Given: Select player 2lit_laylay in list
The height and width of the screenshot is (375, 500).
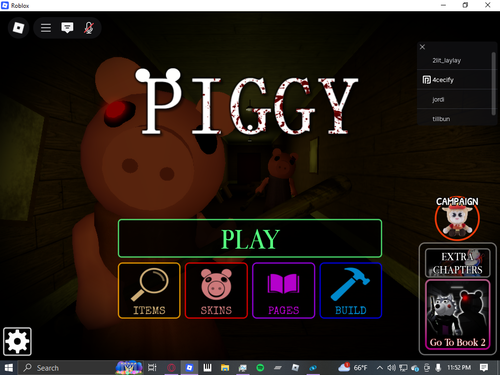Looking at the screenshot, I should coord(454,60).
